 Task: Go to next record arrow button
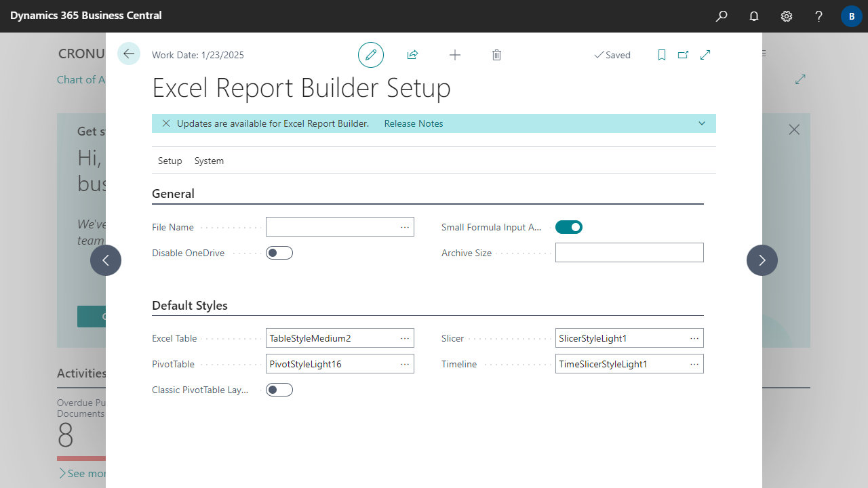pos(762,260)
